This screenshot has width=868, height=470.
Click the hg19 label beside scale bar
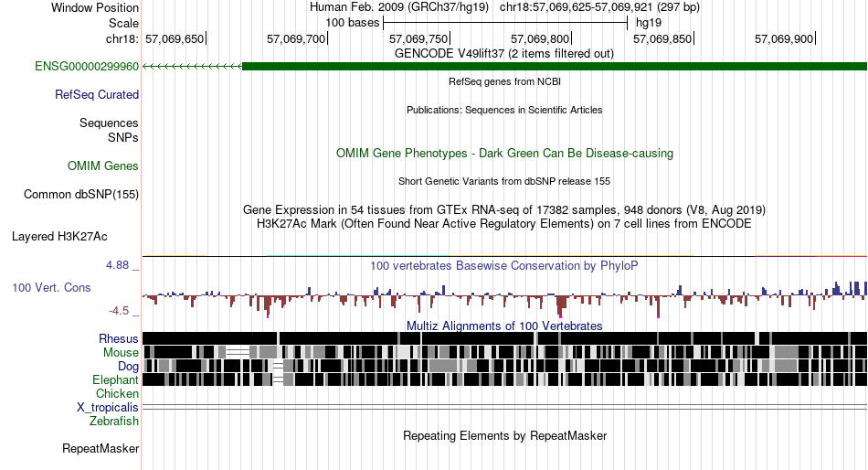[648, 23]
